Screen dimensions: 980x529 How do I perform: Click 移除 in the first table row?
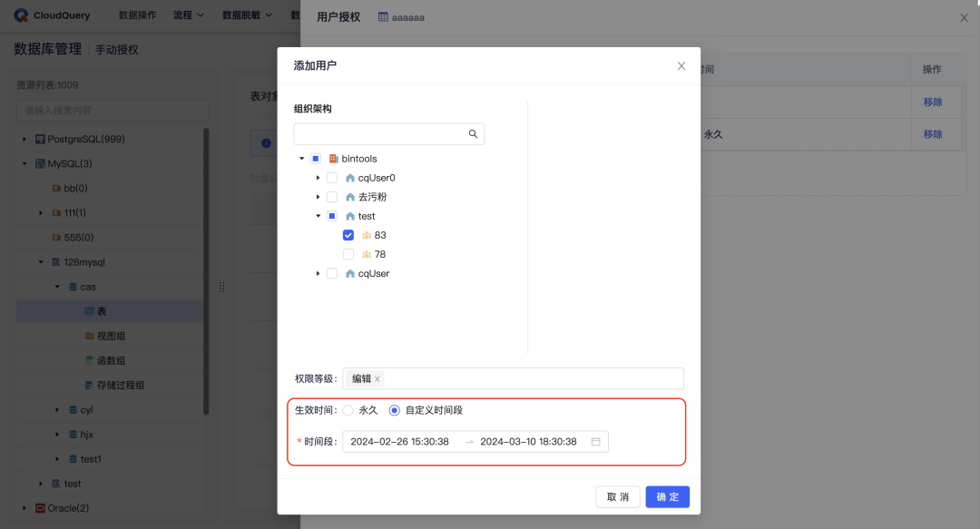[933, 102]
